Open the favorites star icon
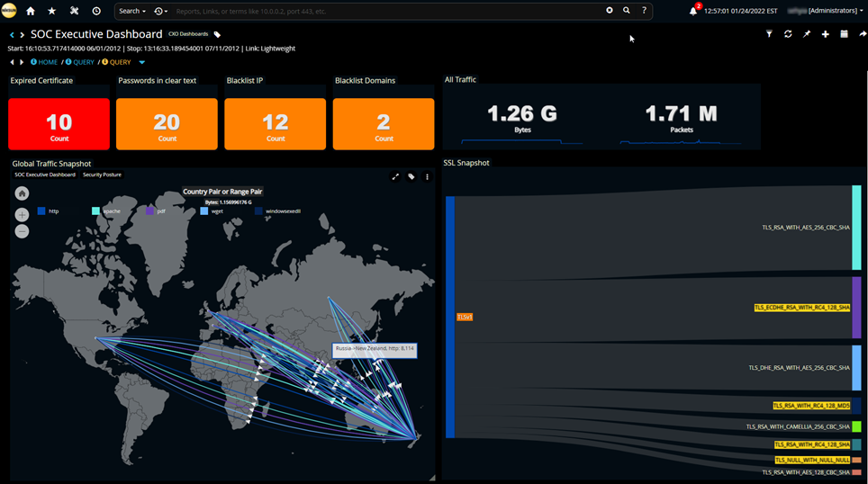This screenshot has height=484, width=868. pyautogui.click(x=52, y=11)
